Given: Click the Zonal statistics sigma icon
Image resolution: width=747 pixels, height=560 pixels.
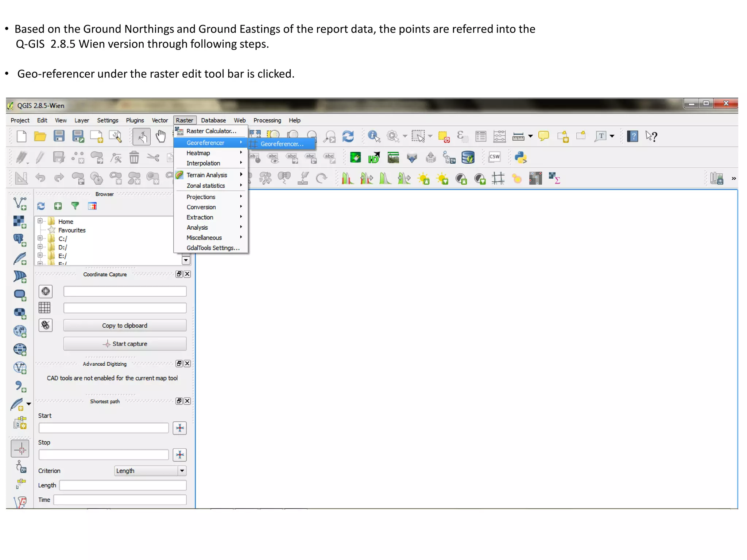Looking at the screenshot, I should click(x=554, y=178).
